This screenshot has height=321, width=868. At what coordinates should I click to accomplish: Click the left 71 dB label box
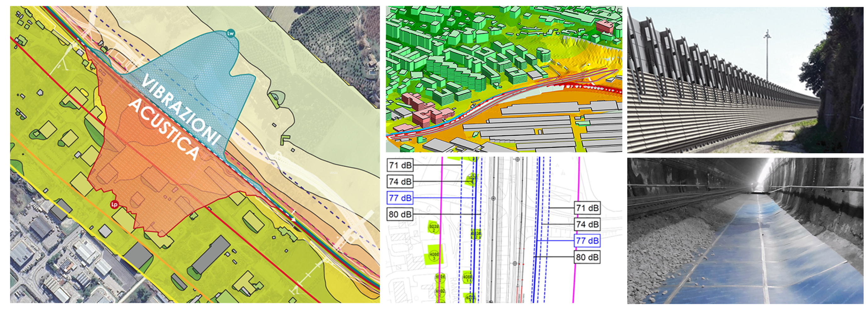coord(400,165)
